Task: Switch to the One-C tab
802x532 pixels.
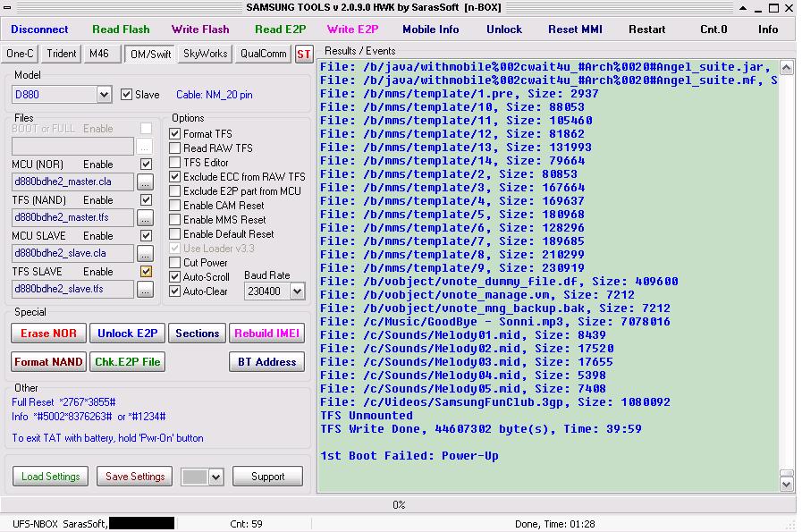Action: click(x=20, y=54)
